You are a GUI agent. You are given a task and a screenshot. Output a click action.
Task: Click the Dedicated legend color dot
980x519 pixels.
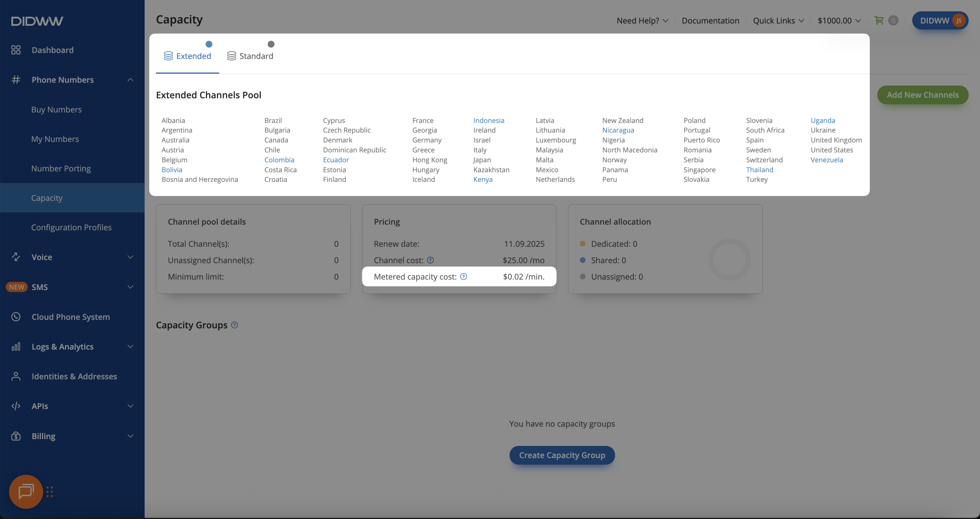[582, 244]
